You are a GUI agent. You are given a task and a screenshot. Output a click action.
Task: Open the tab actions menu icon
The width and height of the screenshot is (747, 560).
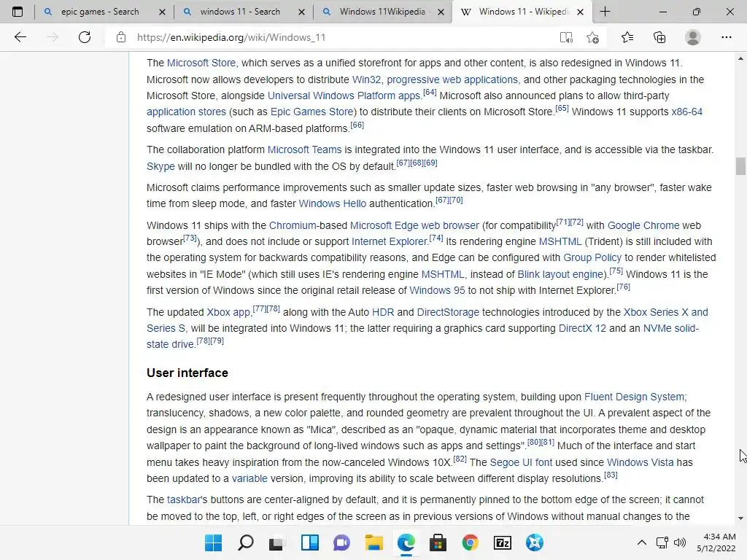pyautogui.click(x=18, y=12)
